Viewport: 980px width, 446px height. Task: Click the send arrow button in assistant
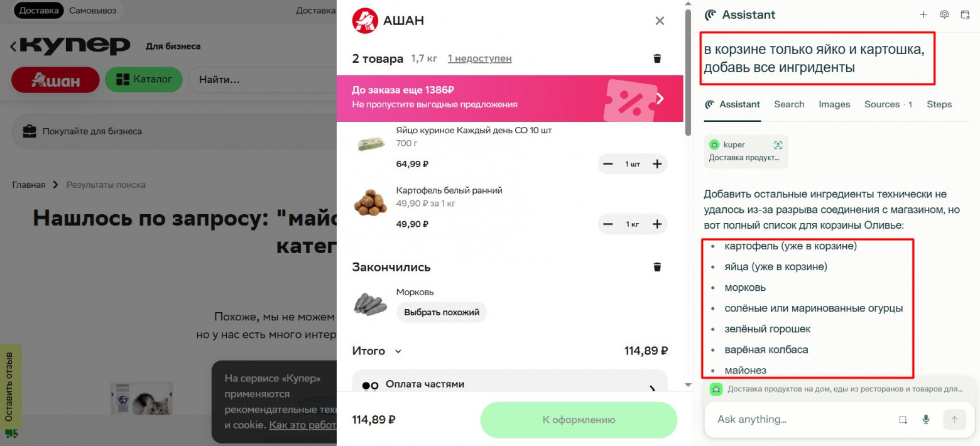(954, 420)
